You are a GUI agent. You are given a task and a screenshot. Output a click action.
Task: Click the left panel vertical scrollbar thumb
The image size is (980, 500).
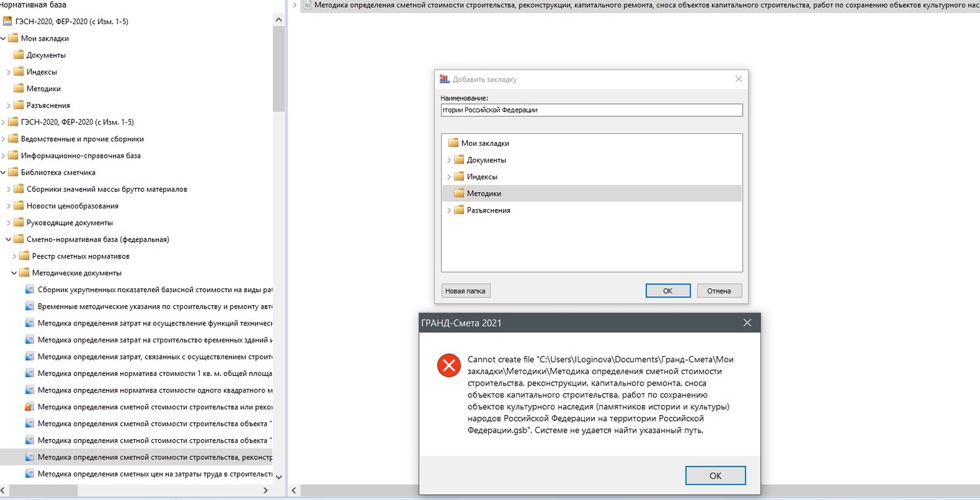click(x=279, y=69)
